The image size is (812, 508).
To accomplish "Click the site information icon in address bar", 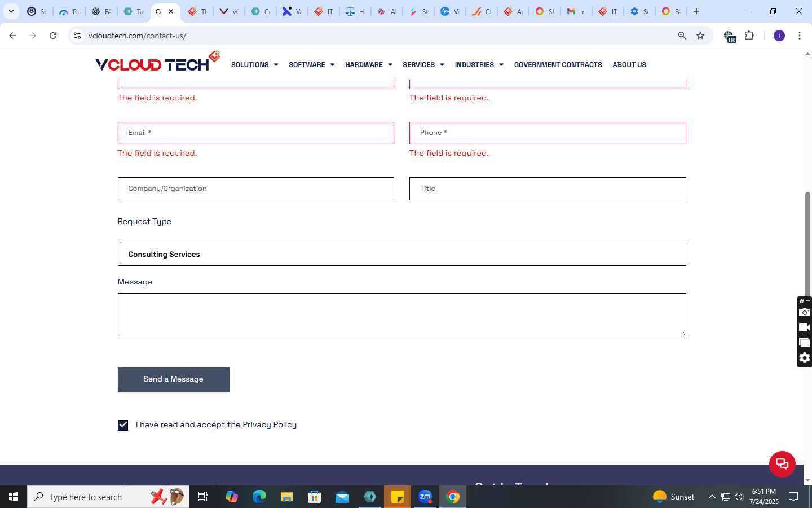I will (77, 36).
